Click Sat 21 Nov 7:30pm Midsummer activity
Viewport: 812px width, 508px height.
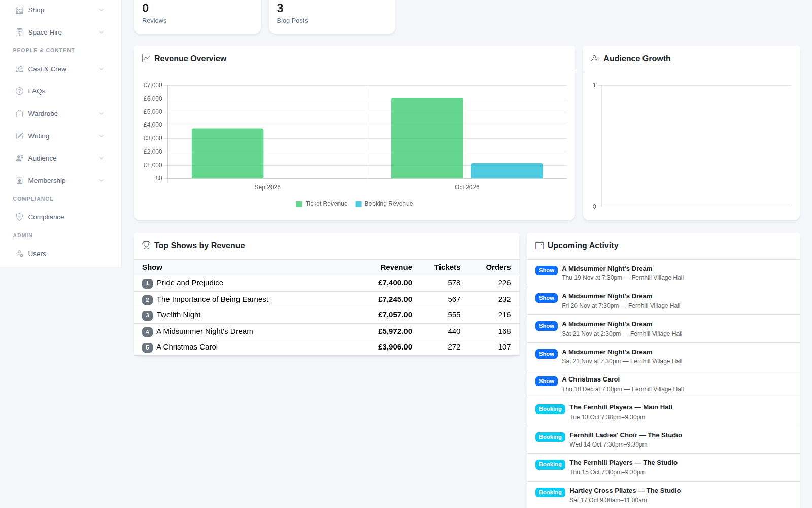[x=663, y=357]
